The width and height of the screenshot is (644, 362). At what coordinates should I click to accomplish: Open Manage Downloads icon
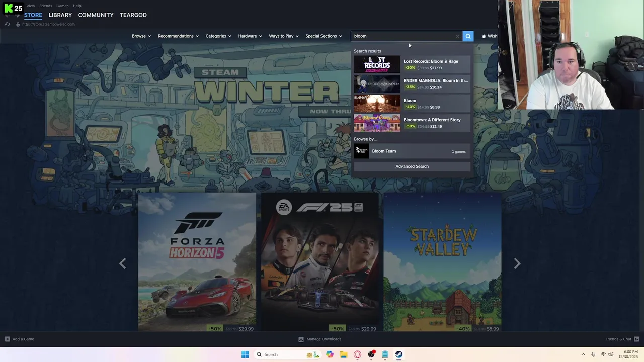point(301,339)
